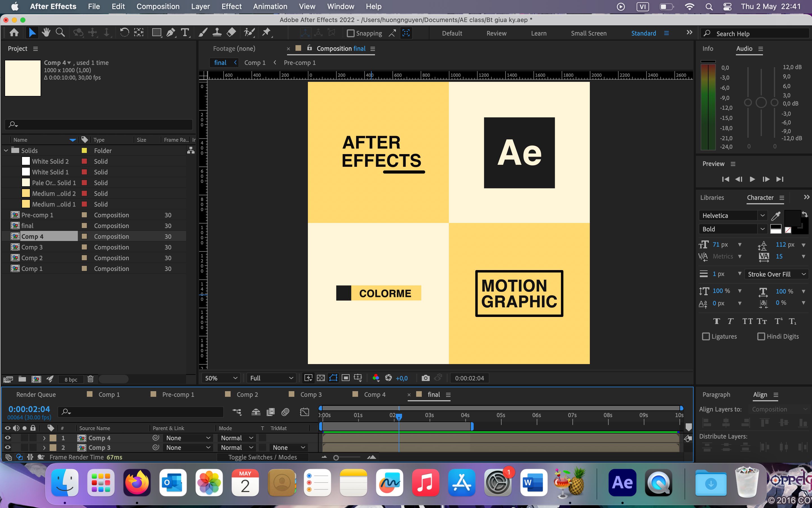Select the Rotation tool
This screenshot has height=508, width=812.
(x=124, y=32)
